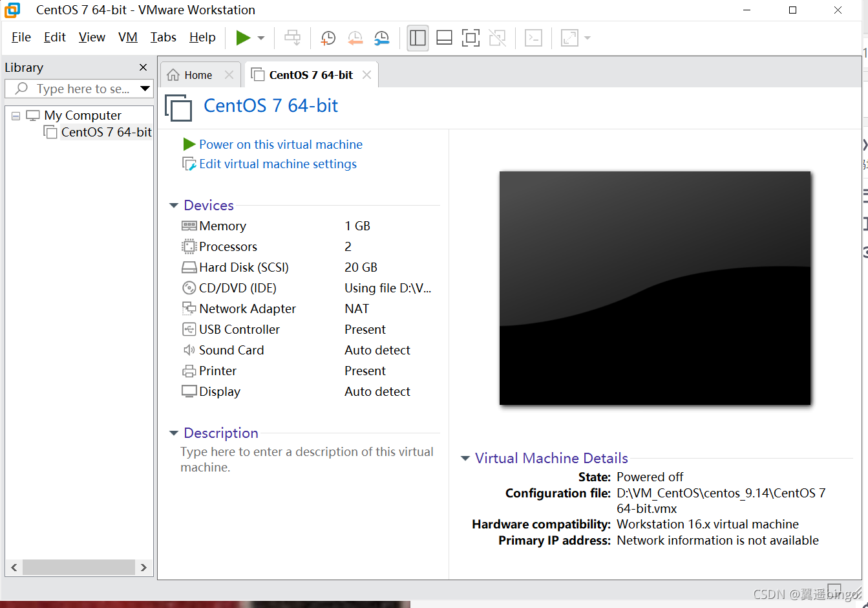Collapse the Virtual Machine Details section
The image size is (868, 608).
(465, 459)
